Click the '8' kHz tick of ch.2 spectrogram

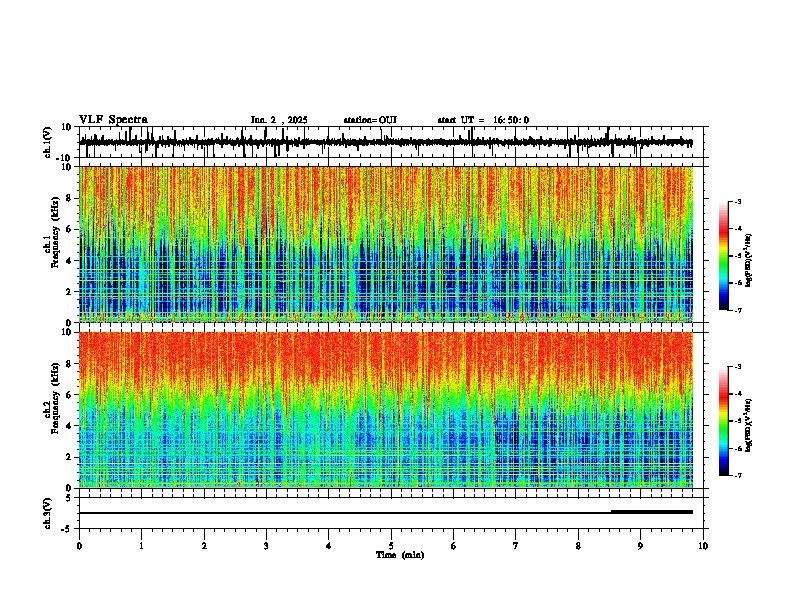[71, 364]
